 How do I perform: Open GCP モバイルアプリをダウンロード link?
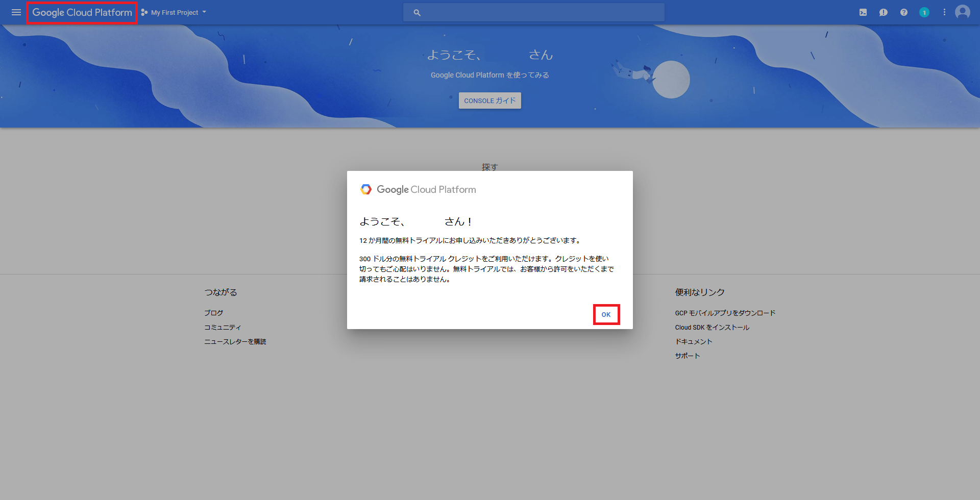pos(725,313)
